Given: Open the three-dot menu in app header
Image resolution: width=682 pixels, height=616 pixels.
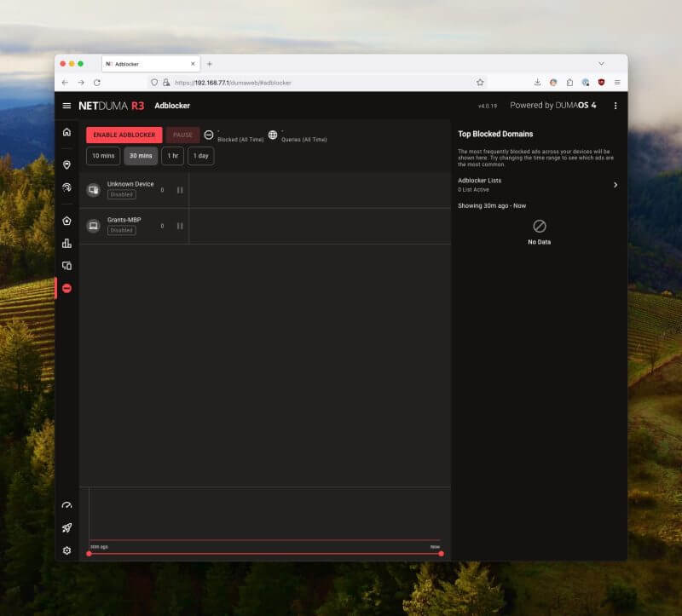Looking at the screenshot, I should (x=615, y=106).
